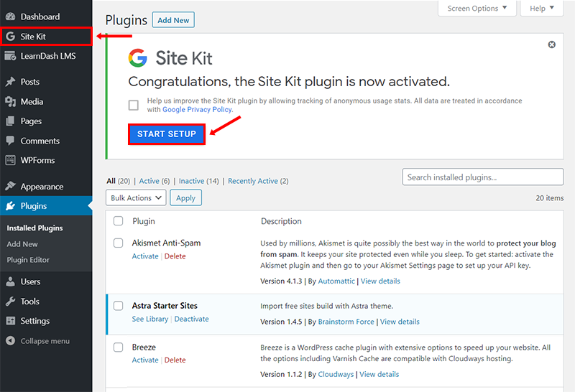
Task: Open the Bulk Actions dropdown
Action: click(136, 198)
